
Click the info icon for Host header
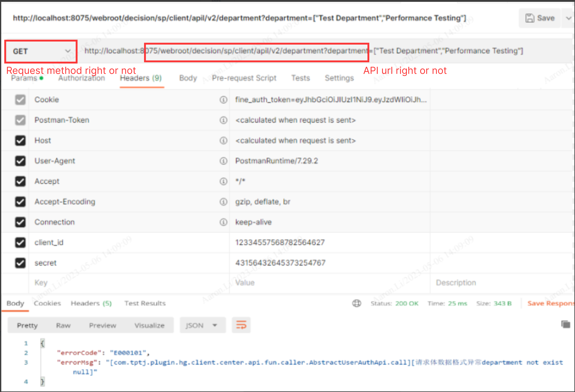(x=223, y=141)
